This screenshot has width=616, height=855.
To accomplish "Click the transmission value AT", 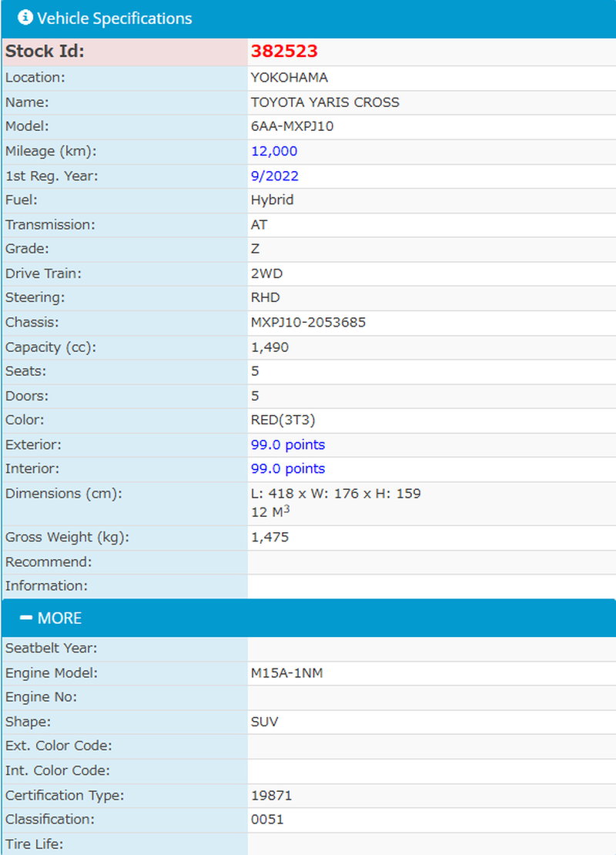I will [x=259, y=225].
